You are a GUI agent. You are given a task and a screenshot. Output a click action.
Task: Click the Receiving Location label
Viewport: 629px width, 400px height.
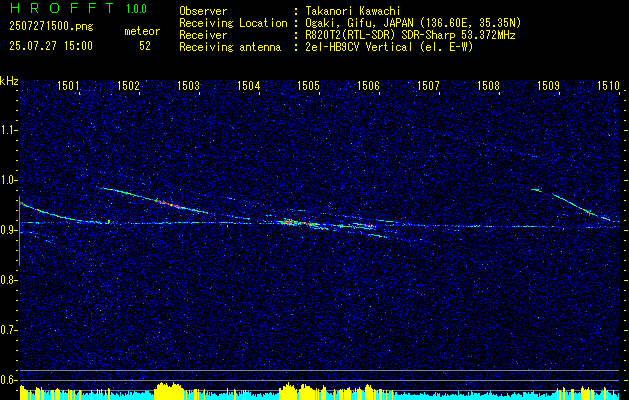coord(233,23)
